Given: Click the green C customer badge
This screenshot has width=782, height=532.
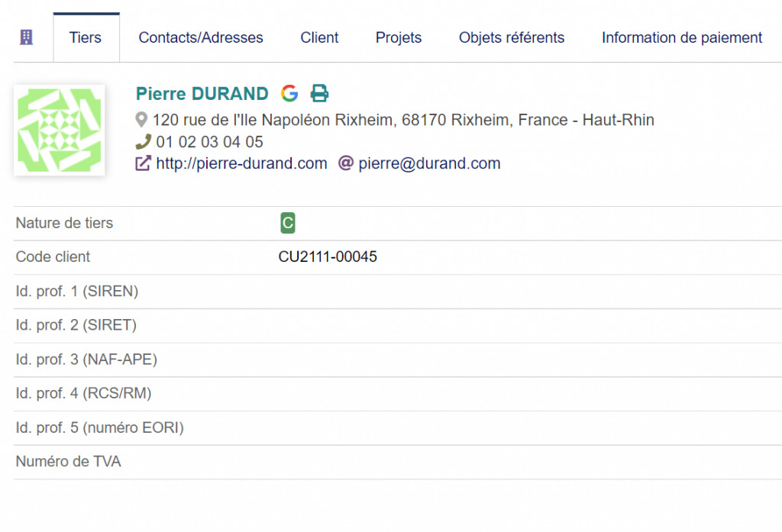Looking at the screenshot, I should coord(287,223).
